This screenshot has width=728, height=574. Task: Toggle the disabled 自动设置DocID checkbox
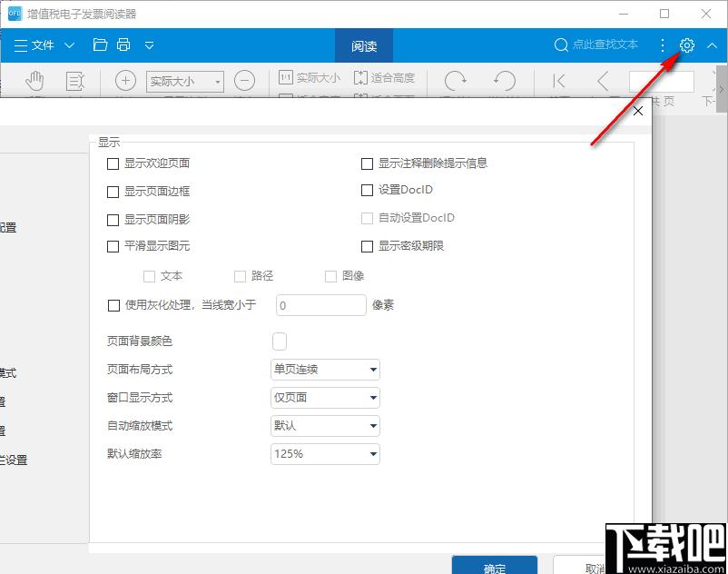point(367,218)
